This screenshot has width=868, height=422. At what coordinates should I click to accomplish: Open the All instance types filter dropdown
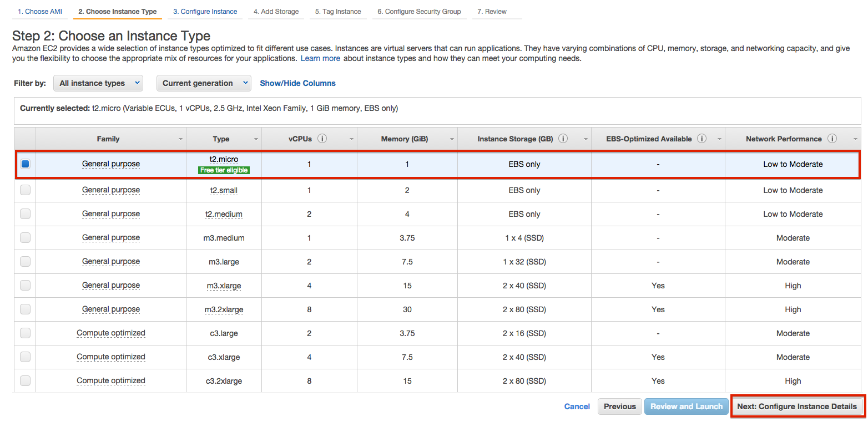98,83
